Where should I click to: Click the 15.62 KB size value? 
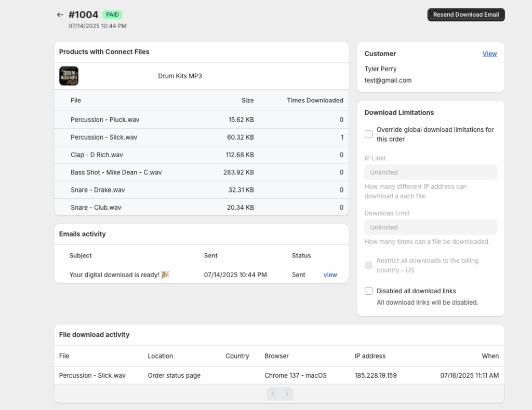pyautogui.click(x=241, y=119)
